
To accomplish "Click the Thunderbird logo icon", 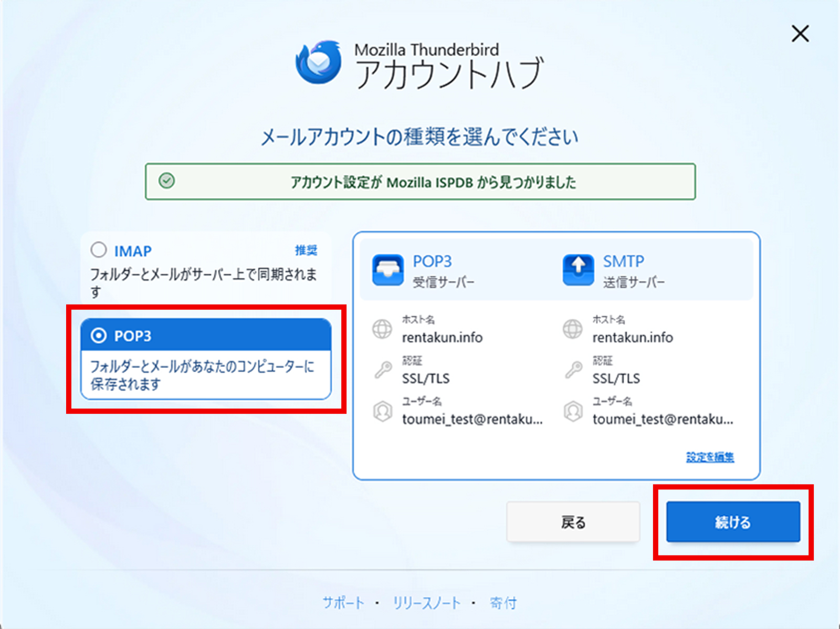I will (x=319, y=62).
